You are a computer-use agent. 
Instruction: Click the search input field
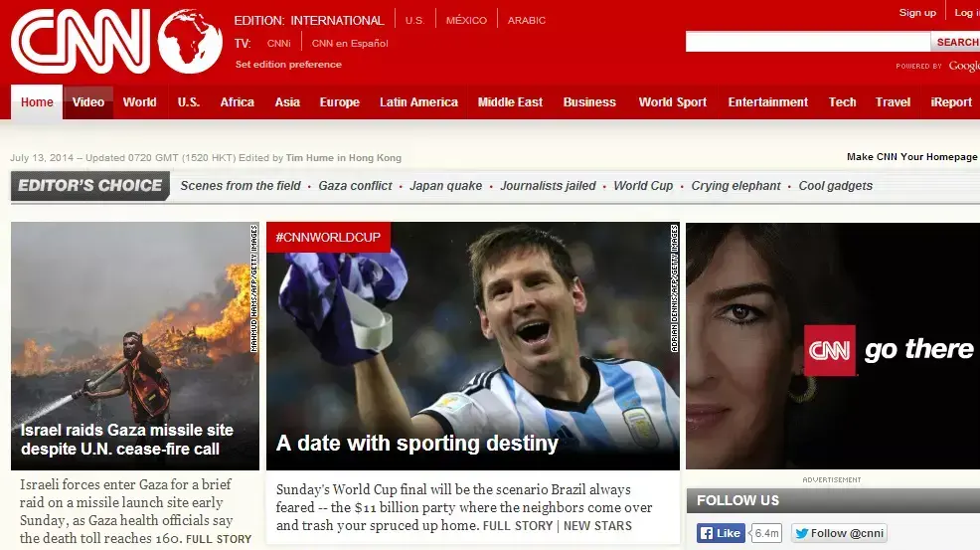point(807,42)
